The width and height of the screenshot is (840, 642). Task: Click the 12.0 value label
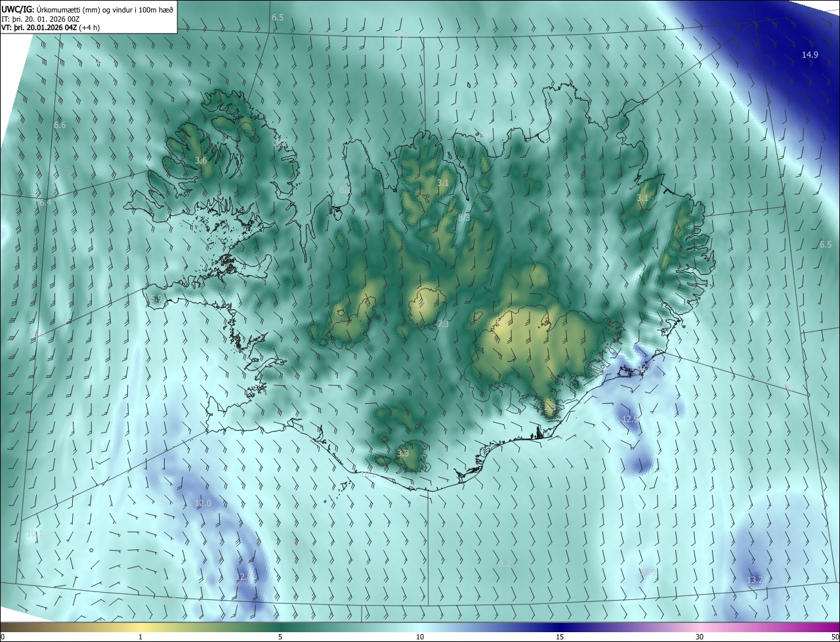click(x=203, y=503)
